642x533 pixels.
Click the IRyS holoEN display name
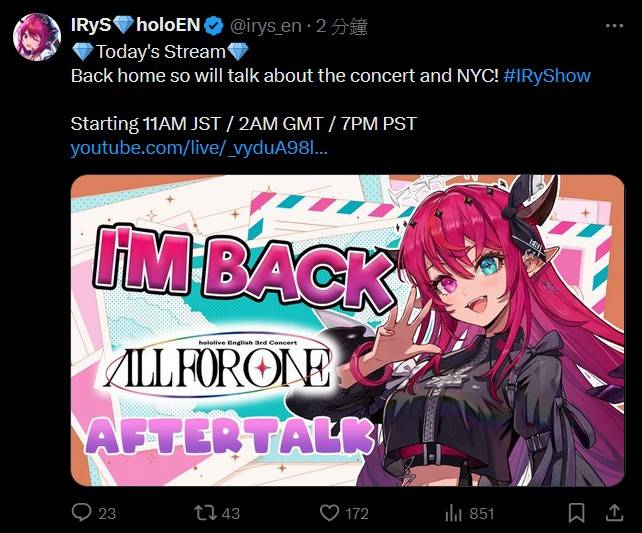(136, 25)
